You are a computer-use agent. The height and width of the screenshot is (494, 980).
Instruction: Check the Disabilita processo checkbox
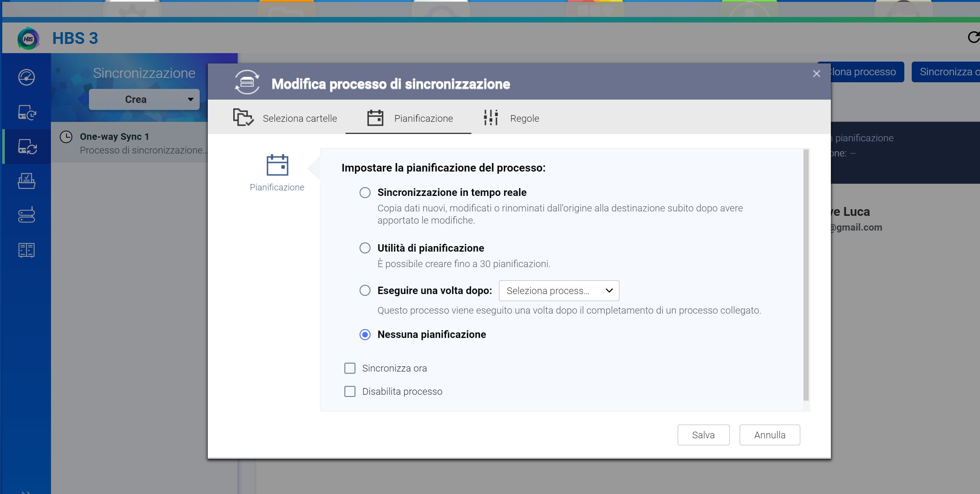(x=350, y=391)
